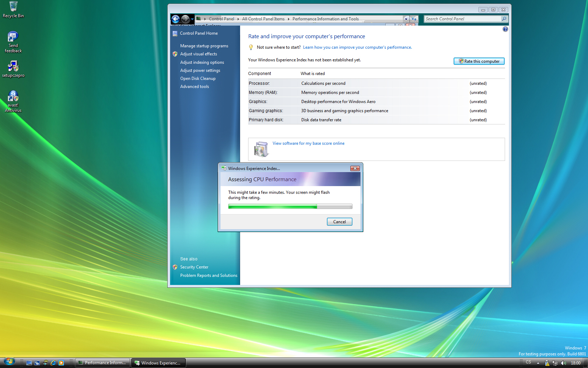Screen dimensions: 588x368
Task: Click the Windows Experience Index dialog title icon
Action: pyautogui.click(x=224, y=169)
